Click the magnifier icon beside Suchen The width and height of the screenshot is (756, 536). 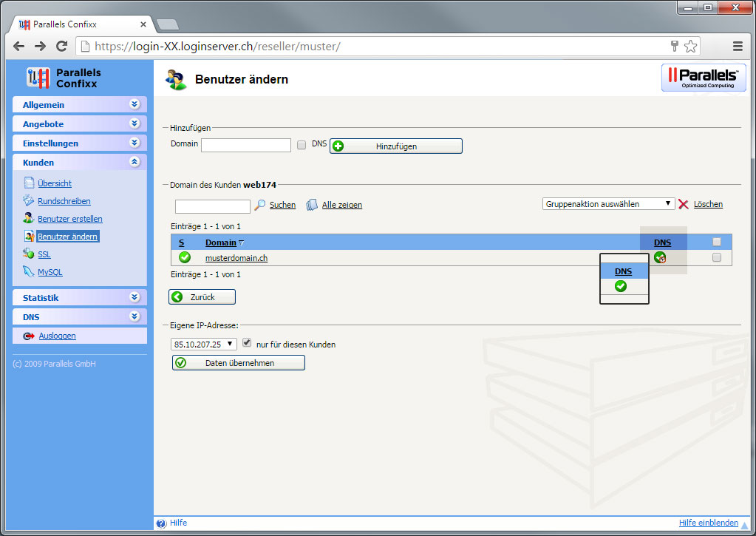(260, 205)
